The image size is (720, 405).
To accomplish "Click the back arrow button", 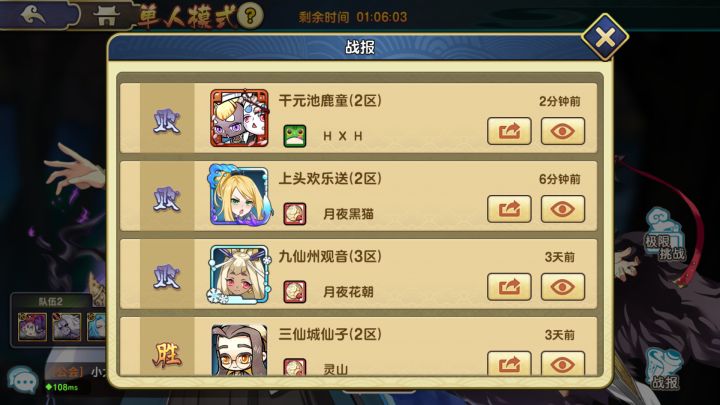I will pyautogui.click(x=34, y=15).
